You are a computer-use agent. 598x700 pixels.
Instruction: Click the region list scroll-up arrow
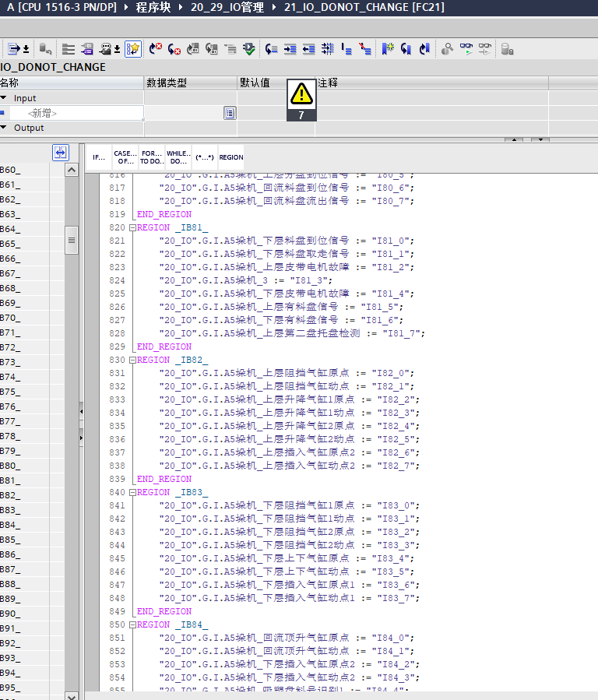coord(72,170)
